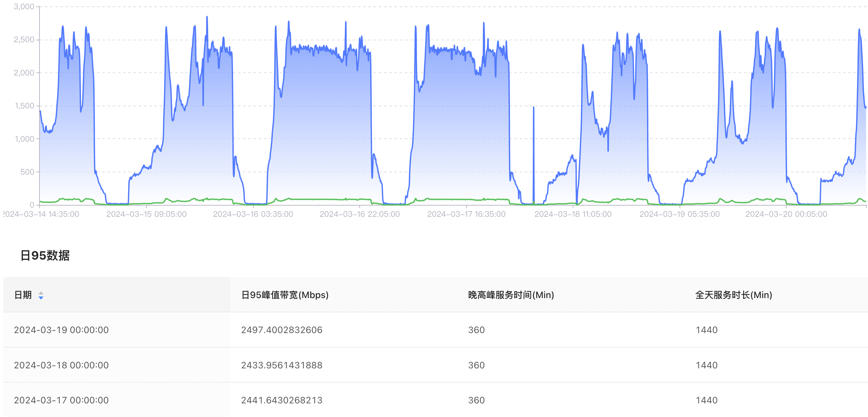Click the 日95数据 section heading
868x417 pixels.
45,255
